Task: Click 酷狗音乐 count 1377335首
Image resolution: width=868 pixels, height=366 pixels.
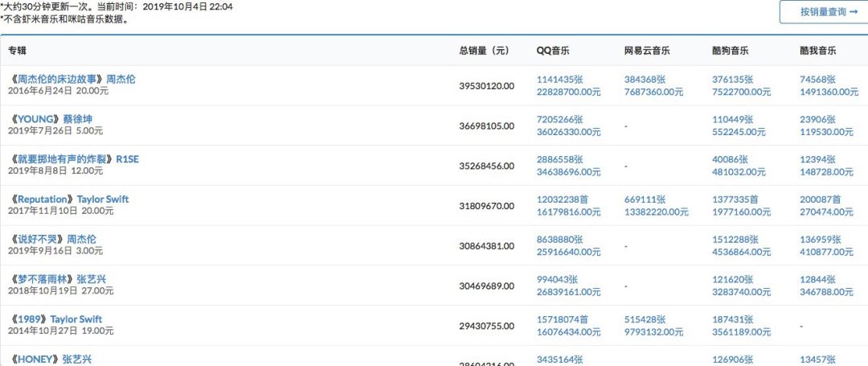Action: [x=735, y=199]
